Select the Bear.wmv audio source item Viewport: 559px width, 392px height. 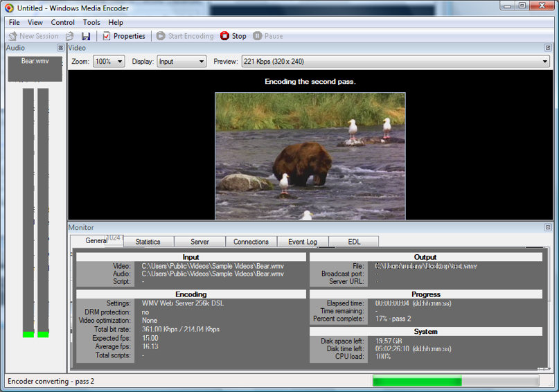tap(35, 69)
